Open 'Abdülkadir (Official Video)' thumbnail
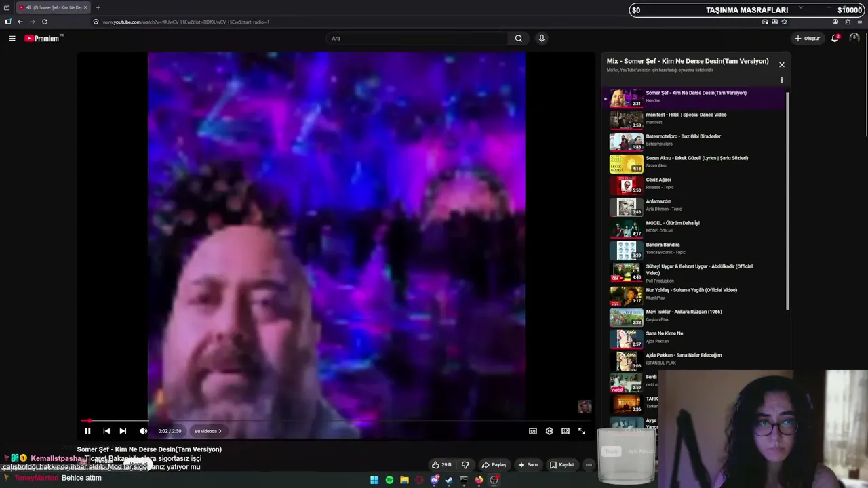868x488 pixels. click(x=626, y=273)
